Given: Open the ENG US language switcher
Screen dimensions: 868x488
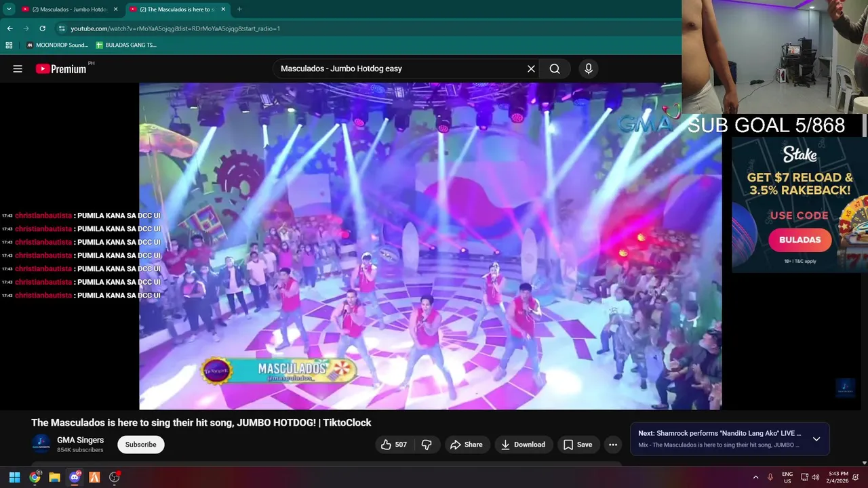Looking at the screenshot, I should (787, 477).
